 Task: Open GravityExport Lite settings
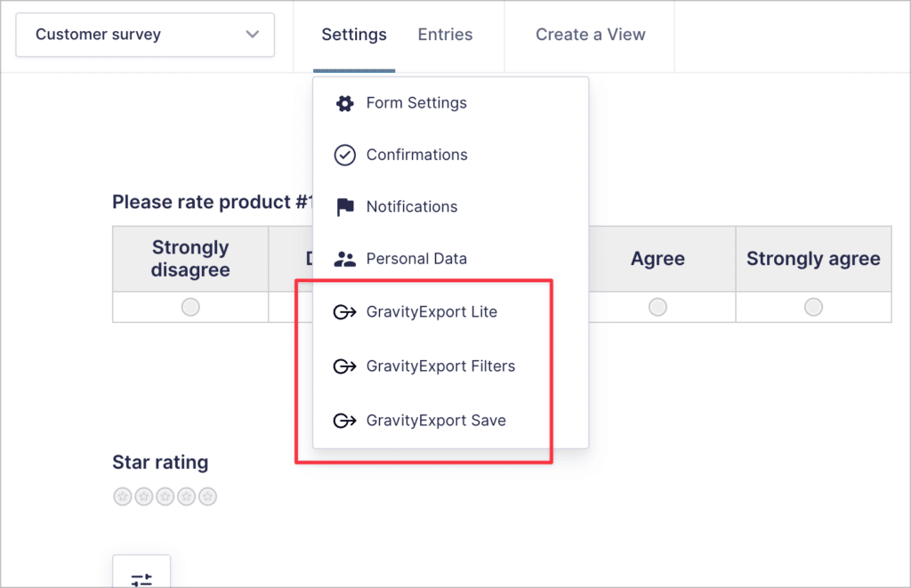pos(431,312)
